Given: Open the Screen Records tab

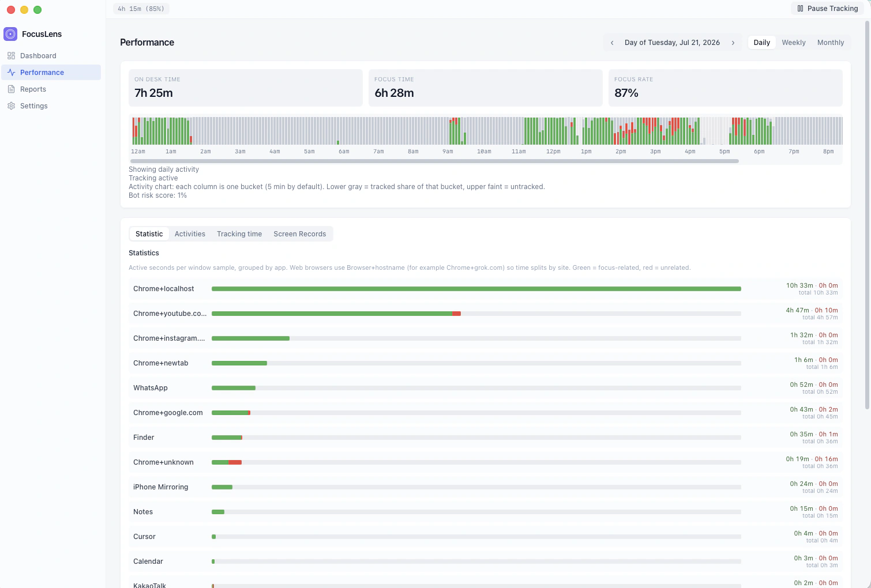Looking at the screenshot, I should (300, 234).
